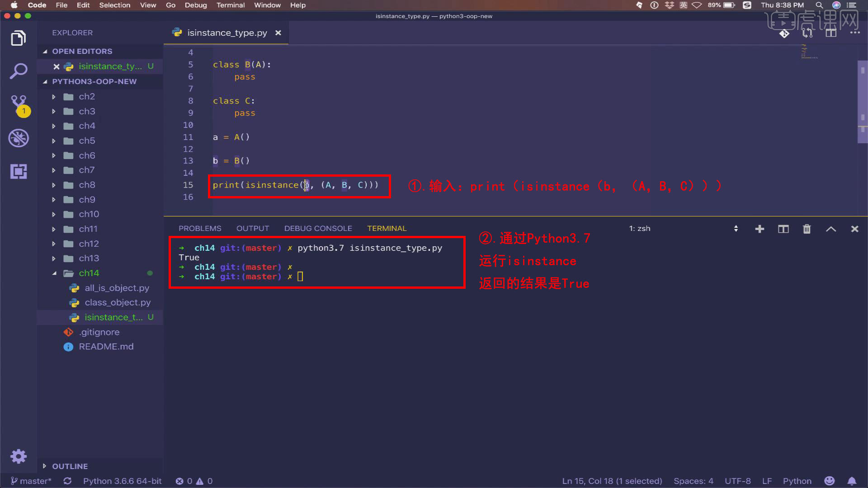
Task: Open the .gitignore file
Action: [x=99, y=333]
